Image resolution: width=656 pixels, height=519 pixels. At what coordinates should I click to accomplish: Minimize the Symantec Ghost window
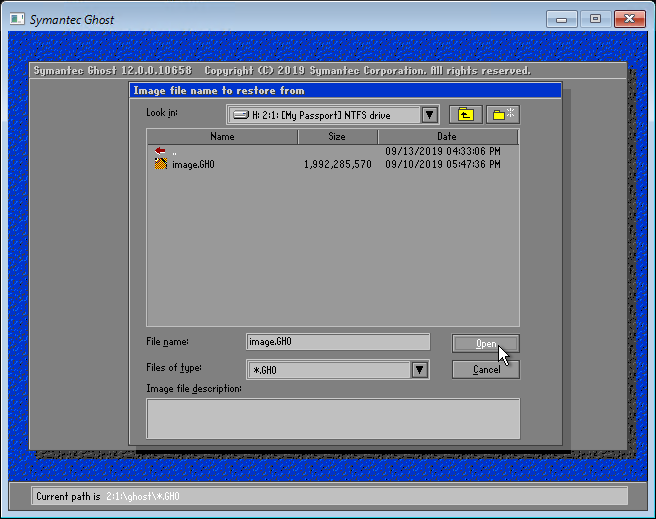tap(561, 19)
